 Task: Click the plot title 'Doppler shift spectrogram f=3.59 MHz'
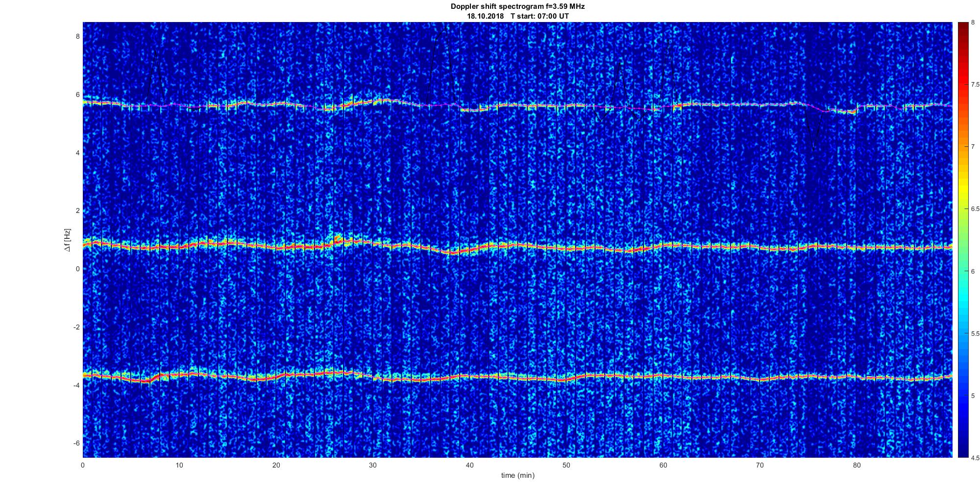517,6
